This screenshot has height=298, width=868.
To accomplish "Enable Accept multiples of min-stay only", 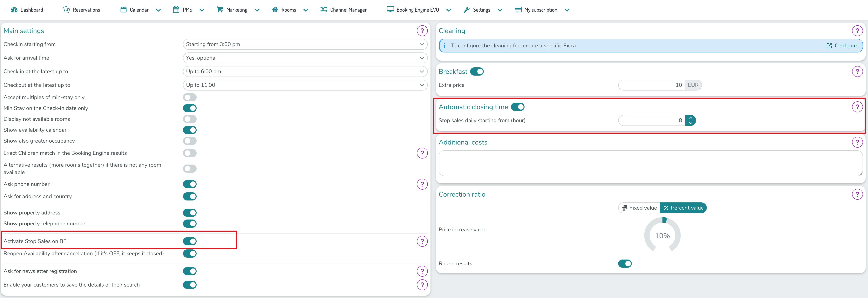I will coord(190,98).
